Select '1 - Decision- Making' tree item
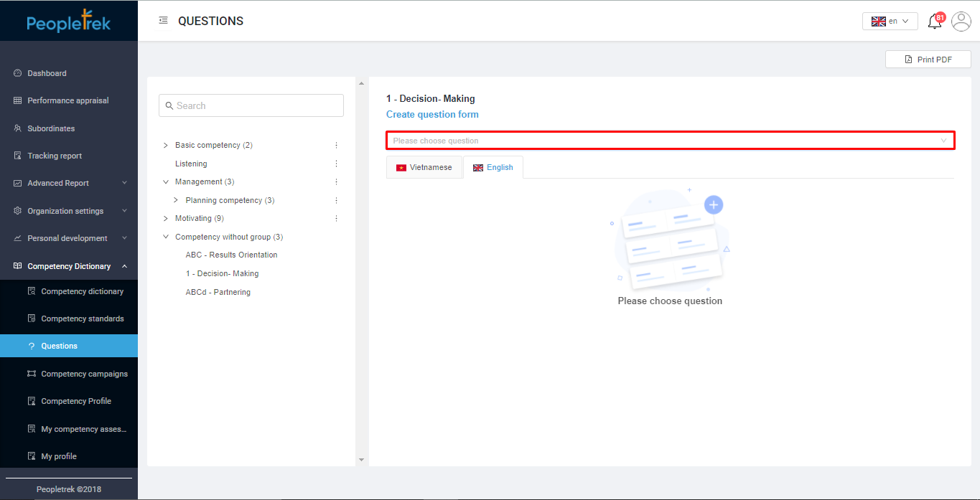Viewport: 980px width, 500px height. [x=222, y=273]
